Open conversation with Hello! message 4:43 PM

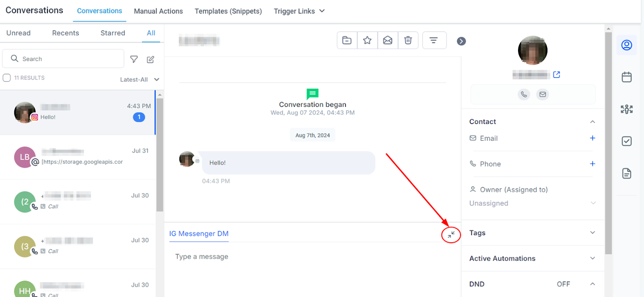78,112
